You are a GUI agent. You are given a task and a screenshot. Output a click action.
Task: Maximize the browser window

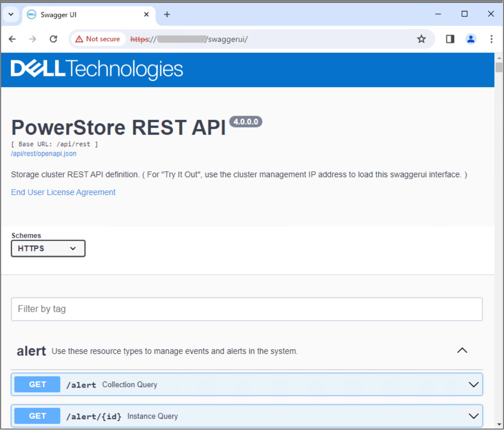click(x=465, y=14)
